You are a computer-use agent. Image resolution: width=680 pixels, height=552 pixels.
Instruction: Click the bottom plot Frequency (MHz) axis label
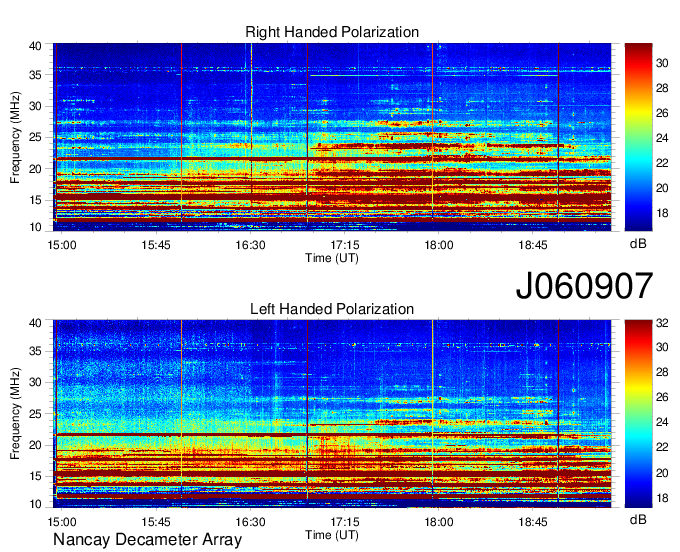tap(15, 414)
